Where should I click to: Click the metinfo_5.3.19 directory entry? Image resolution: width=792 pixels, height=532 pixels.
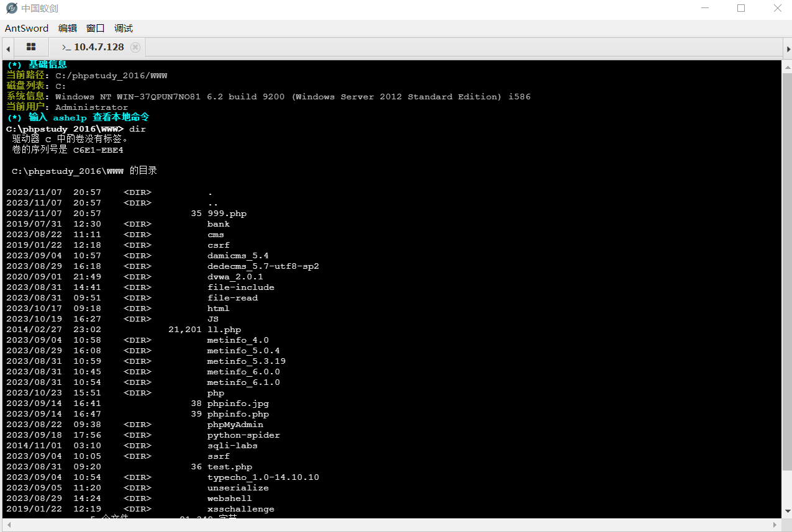pyautogui.click(x=247, y=361)
